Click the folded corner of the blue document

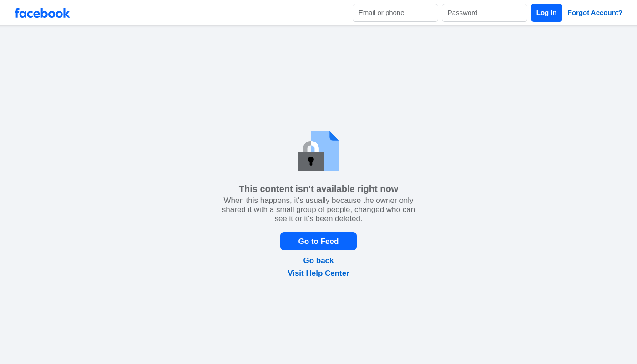[x=334, y=135]
